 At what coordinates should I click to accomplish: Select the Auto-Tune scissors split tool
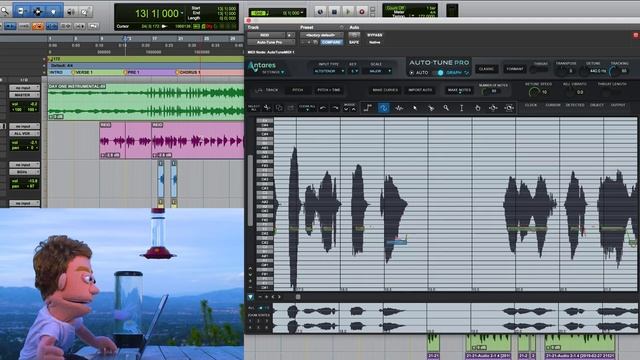pos(431,108)
